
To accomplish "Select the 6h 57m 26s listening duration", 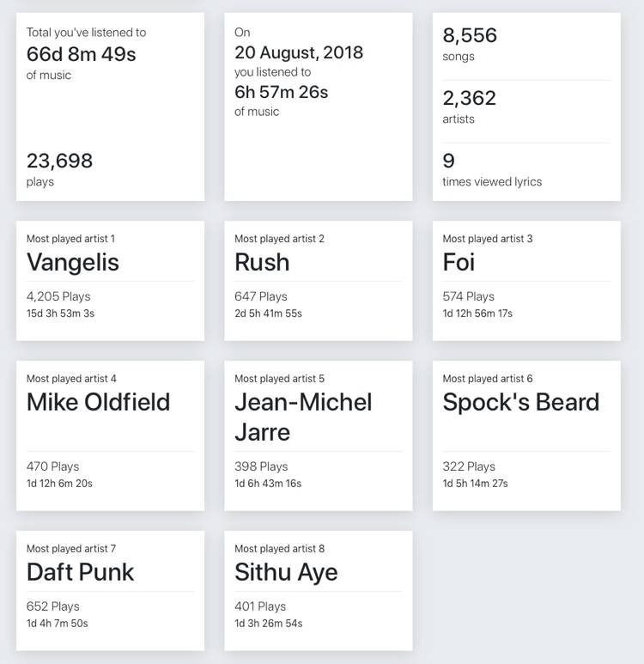I will (x=282, y=92).
